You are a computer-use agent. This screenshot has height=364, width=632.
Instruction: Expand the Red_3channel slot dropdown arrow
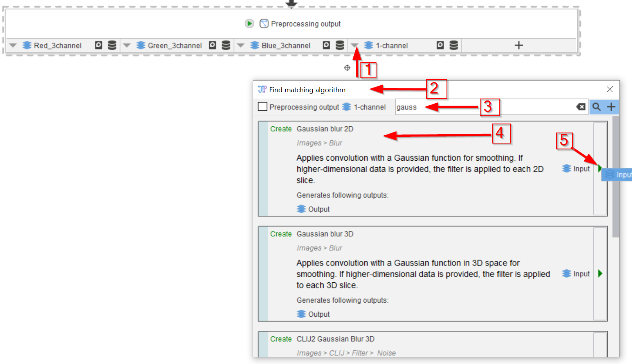13,45
